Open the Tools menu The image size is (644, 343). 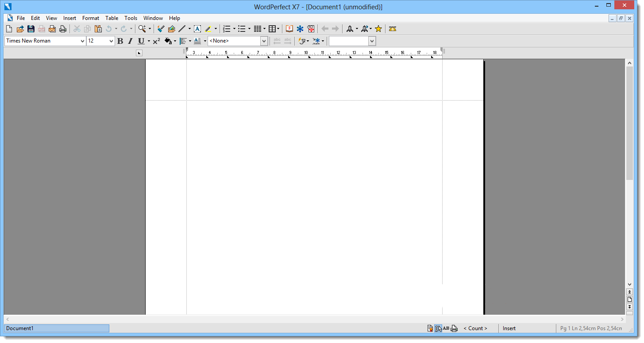131,18
